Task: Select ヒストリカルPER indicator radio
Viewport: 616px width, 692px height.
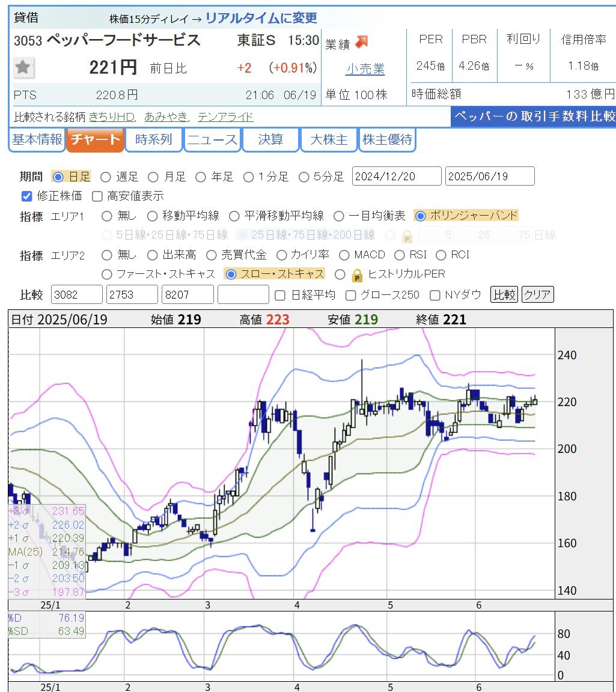Action: (x=340, y=275)
